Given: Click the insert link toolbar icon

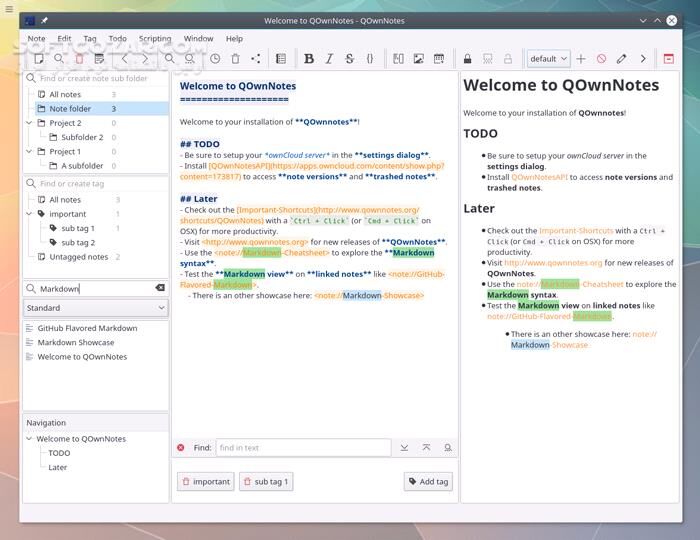Looking at the screenshot, I should coord(398,58).
